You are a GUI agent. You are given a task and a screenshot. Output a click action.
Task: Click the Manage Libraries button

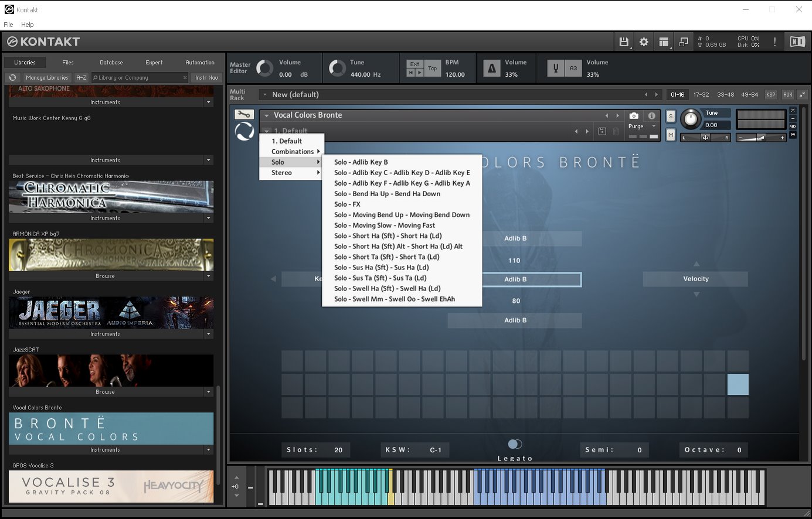coord(47,77)
